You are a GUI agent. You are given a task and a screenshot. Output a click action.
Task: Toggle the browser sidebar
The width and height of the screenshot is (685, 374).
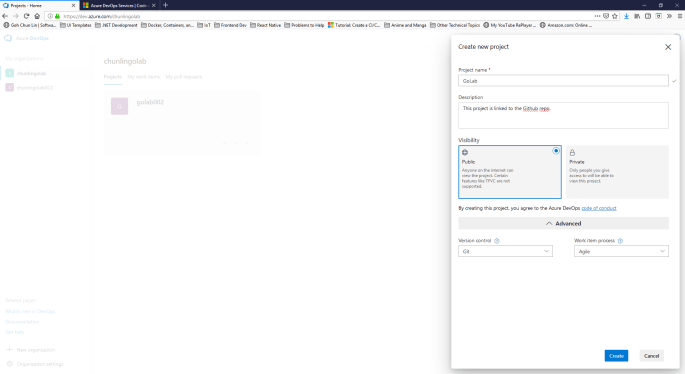648,16
